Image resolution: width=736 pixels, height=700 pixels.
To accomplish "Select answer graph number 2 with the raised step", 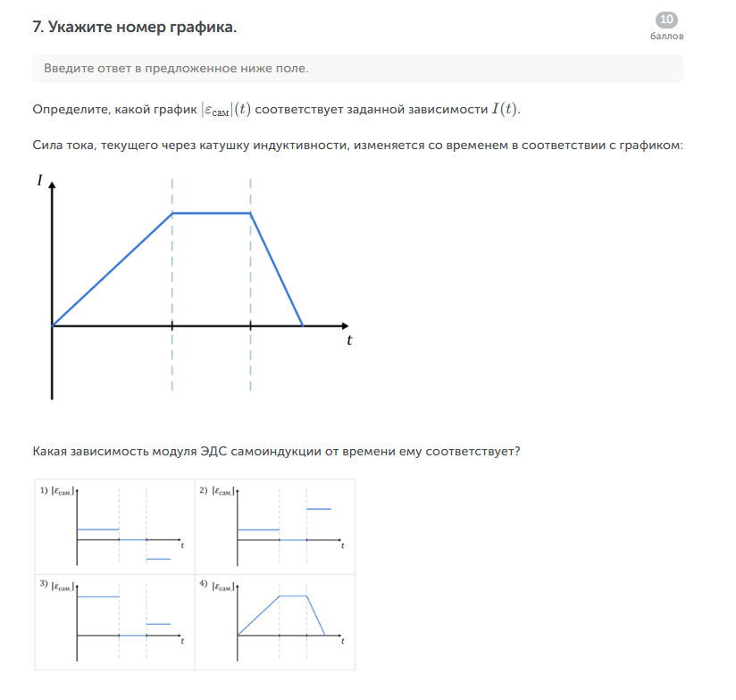I will click(x=274, y=527).
